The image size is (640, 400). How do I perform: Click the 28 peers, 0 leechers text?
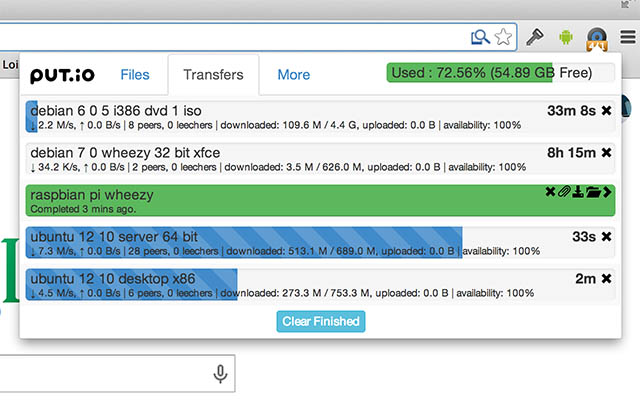[x=173, y=251]
